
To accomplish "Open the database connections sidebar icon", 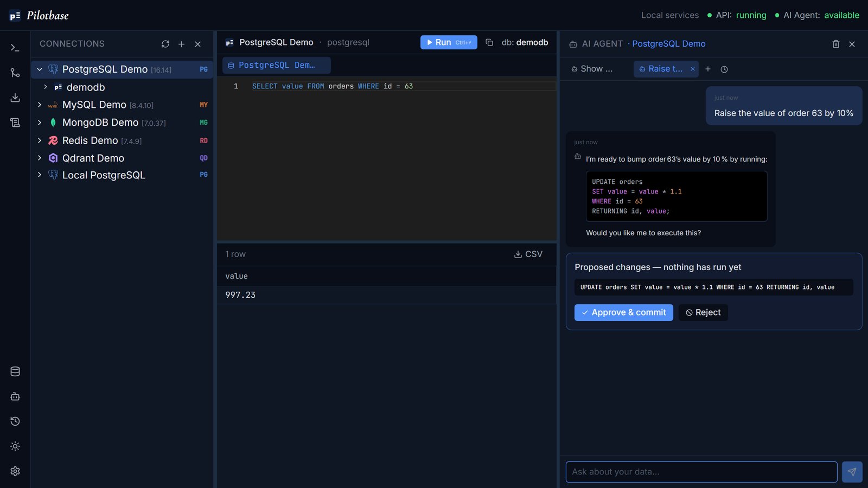I will [x=15, y=371].
